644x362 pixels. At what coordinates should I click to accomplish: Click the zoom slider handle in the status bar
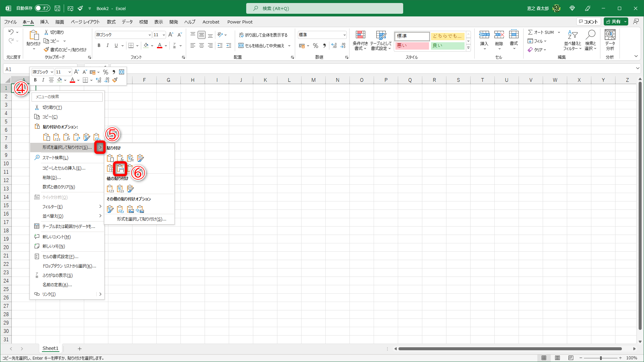click(601, 358)
